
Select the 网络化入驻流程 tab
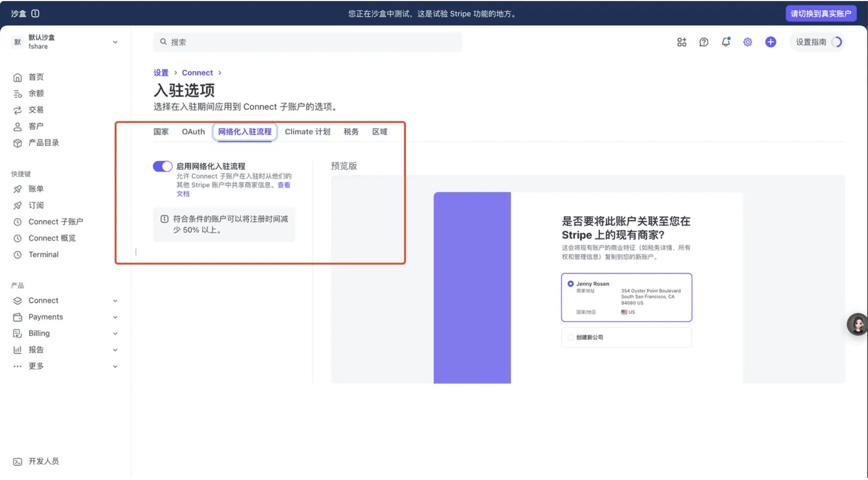(x=245, y=132)
